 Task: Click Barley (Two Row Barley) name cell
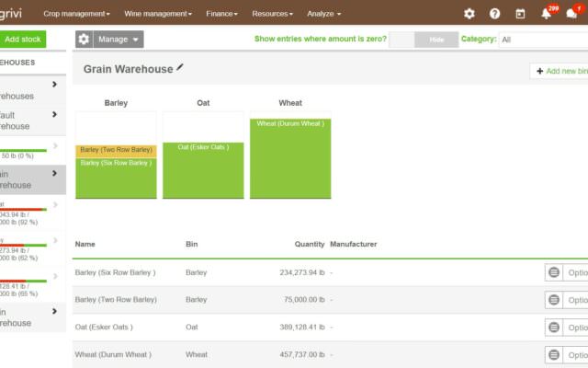[x=116, y=300]
